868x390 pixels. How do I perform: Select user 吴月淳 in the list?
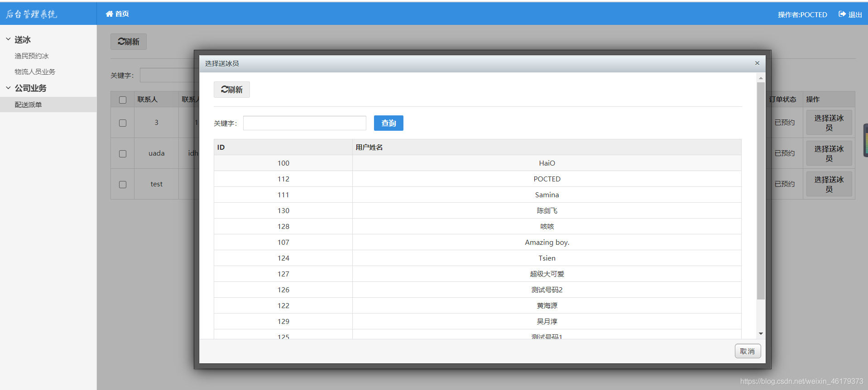pyautogui.click(x=547, y=321)
